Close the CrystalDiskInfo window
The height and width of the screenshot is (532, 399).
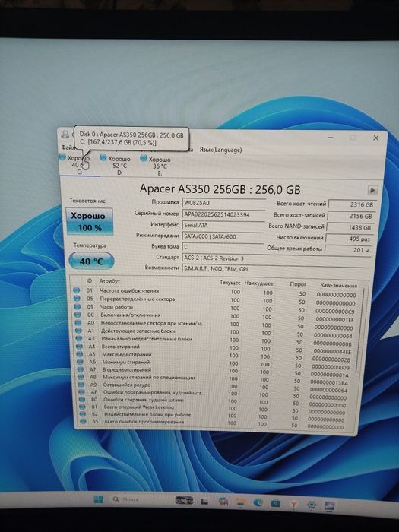tap(375, 138)
